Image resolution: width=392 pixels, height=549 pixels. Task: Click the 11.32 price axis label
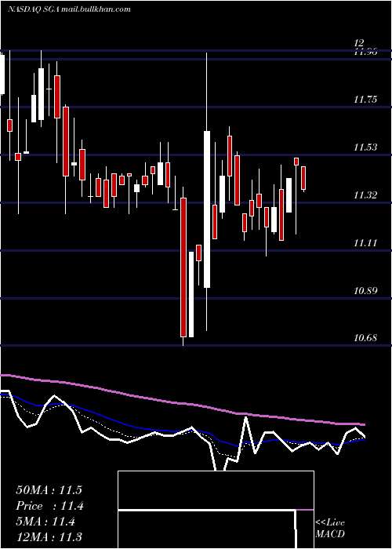(x=365, y=195)
